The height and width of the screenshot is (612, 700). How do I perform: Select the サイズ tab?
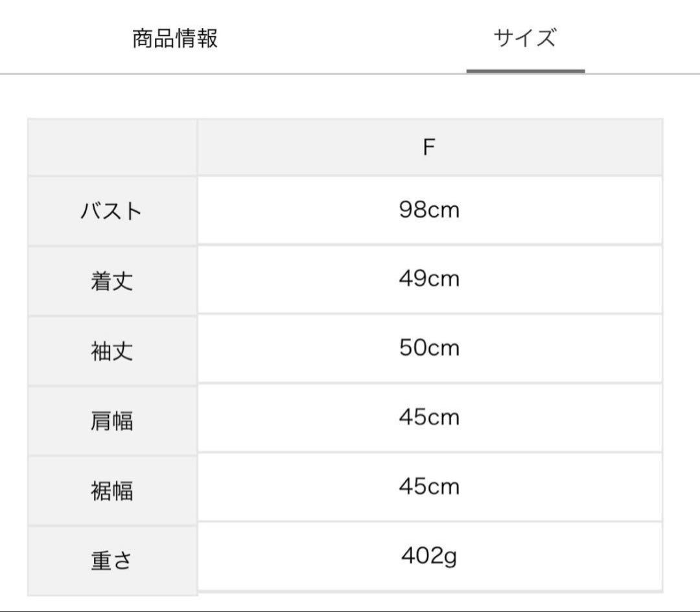click(525, 38)
